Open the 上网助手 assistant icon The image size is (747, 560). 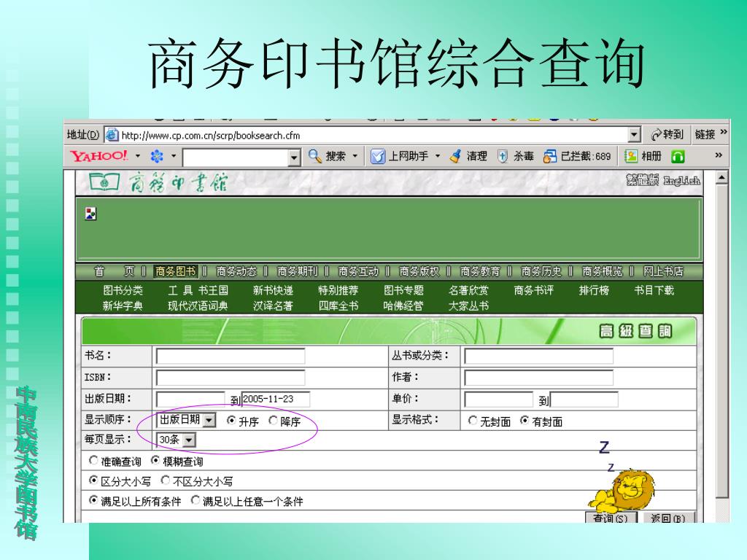pos(378,156)
